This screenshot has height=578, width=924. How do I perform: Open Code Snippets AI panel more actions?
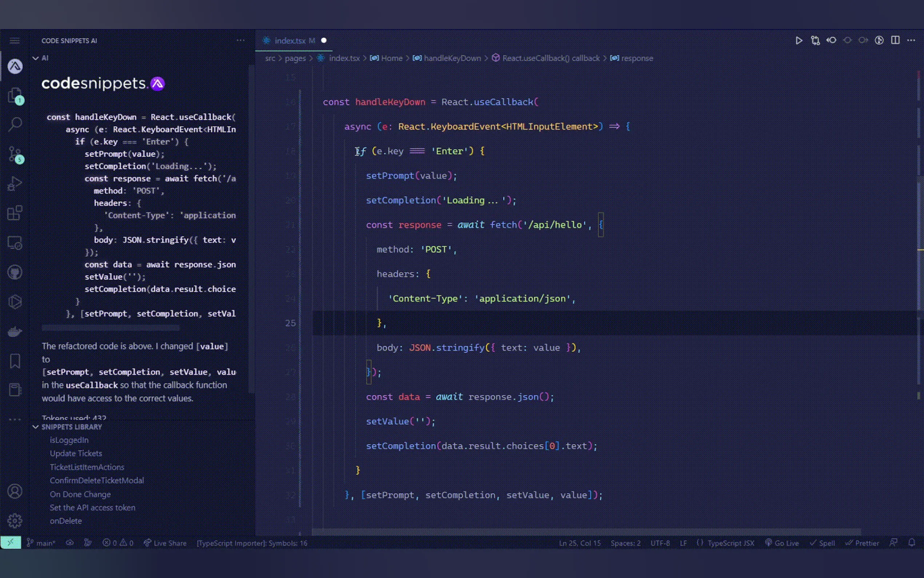pyautogui.click(x=240, y=40)
